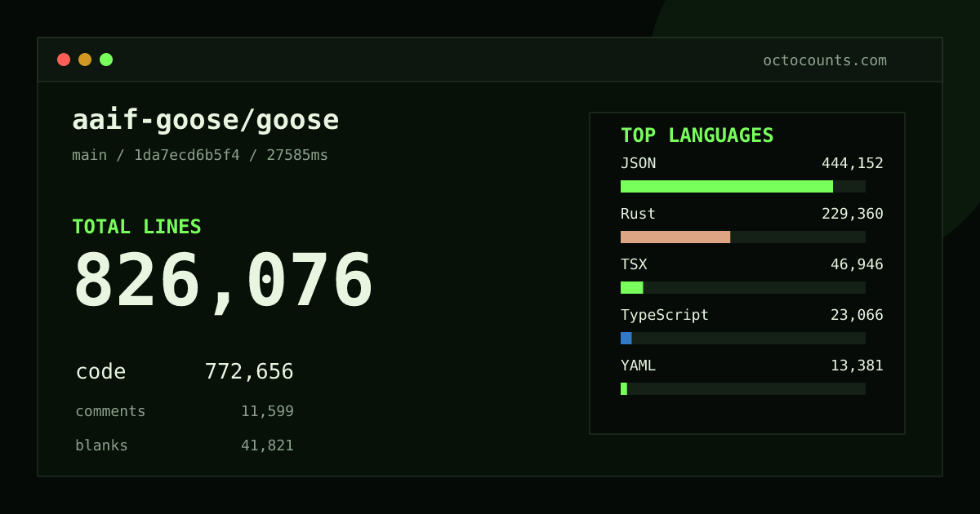The height and width of the screenshot is (514, 980).
Task: Click the code label
Action: click(100, 372)
